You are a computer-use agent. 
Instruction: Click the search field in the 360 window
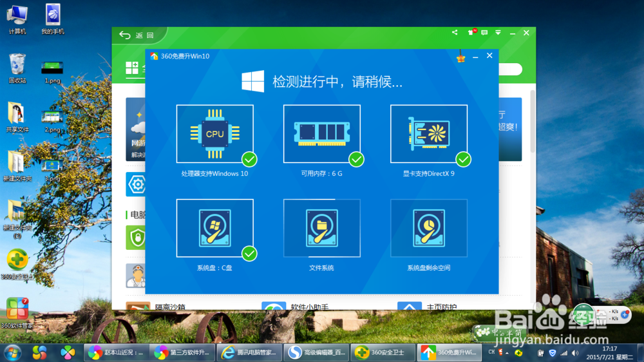point(511,69)
